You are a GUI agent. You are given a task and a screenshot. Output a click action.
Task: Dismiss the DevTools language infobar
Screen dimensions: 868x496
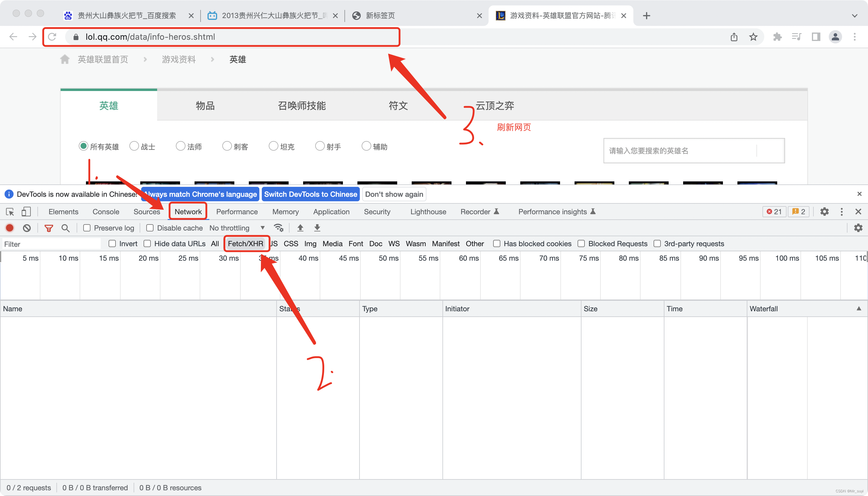click(859, 194)
